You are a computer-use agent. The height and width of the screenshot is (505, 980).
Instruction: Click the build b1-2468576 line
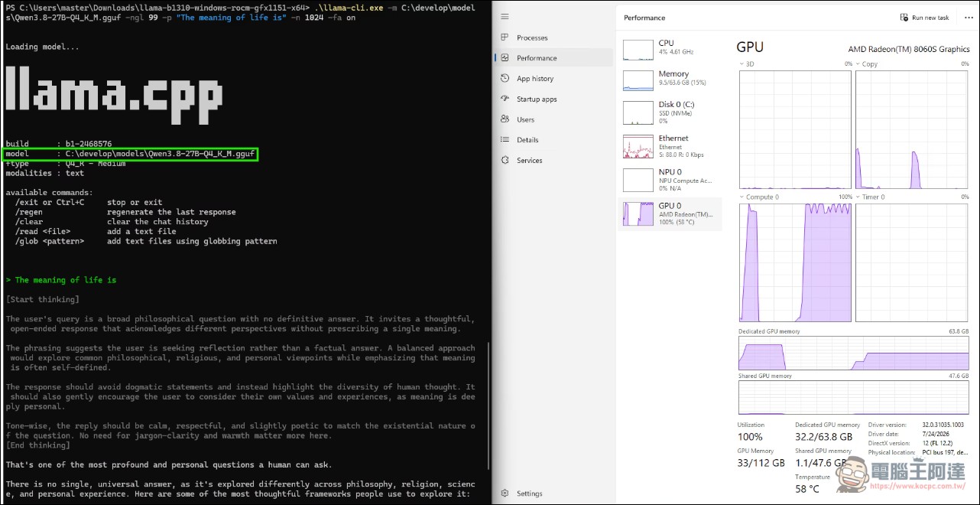point(58,144)
